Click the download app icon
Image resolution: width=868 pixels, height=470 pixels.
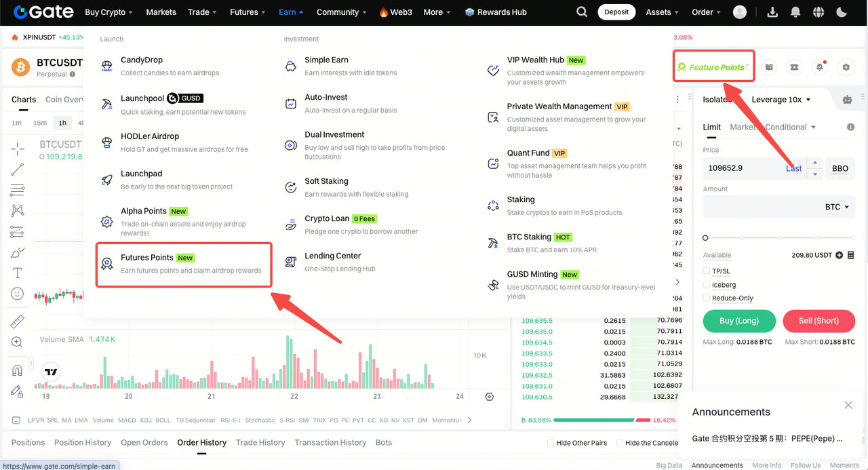pyautogui.click(x=772, y=12)
